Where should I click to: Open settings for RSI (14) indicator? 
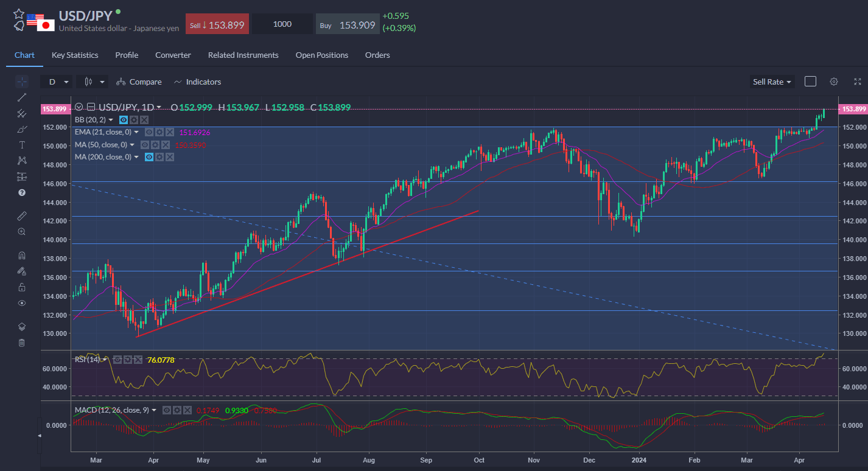(128, 360)
